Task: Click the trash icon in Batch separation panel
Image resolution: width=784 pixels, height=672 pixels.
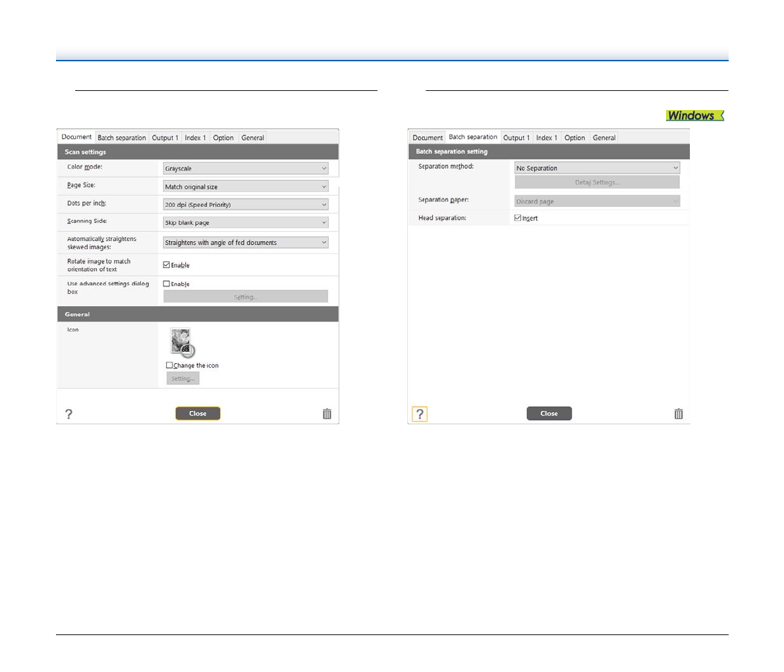Action: (x=679, y=414)
